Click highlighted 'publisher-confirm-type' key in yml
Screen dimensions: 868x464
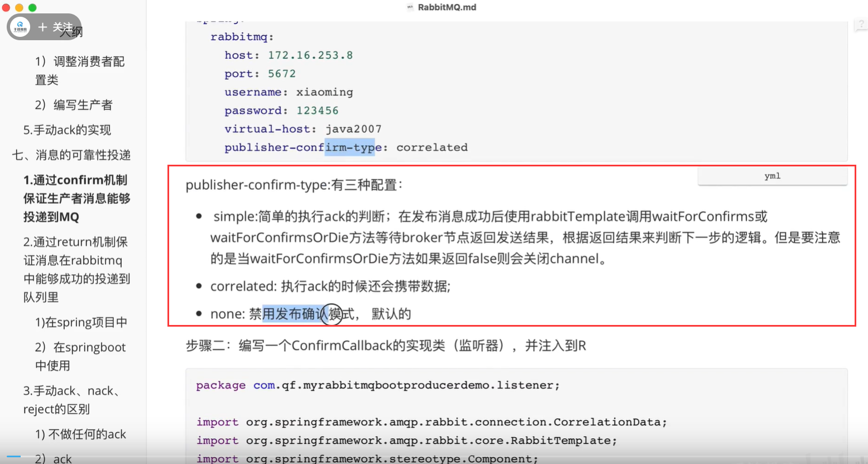tap(303, 147)
